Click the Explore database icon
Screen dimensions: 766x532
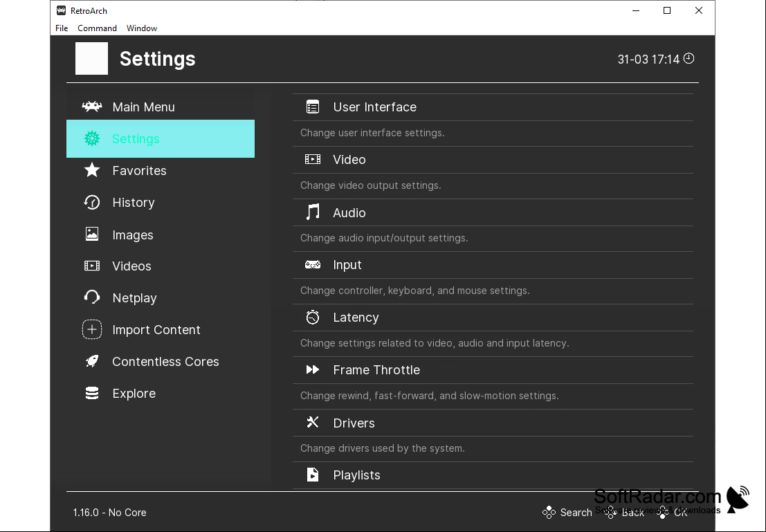coord(92,393)
